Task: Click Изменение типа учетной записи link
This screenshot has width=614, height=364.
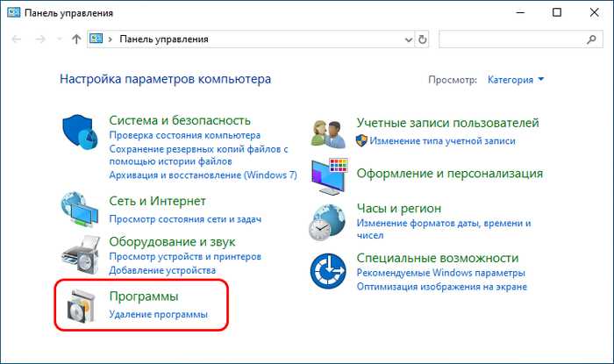Action: pyautogui.click(x=442, y=141)
